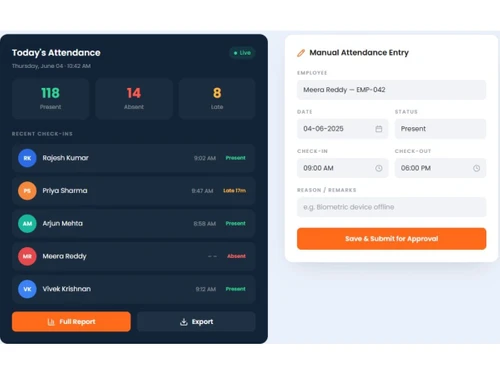Click the name Priya Sharma
The height and width of the screenshot is (375, 500).
[x=65, y=191]
